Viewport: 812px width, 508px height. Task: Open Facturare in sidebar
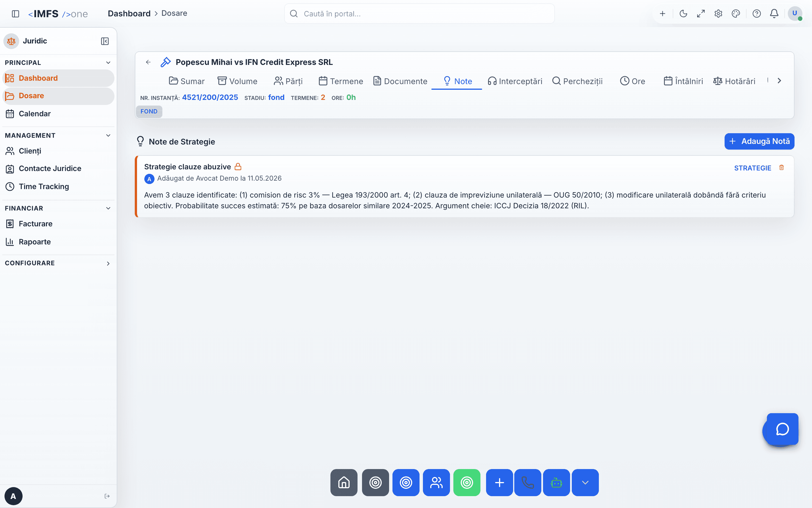coord(58,224)
